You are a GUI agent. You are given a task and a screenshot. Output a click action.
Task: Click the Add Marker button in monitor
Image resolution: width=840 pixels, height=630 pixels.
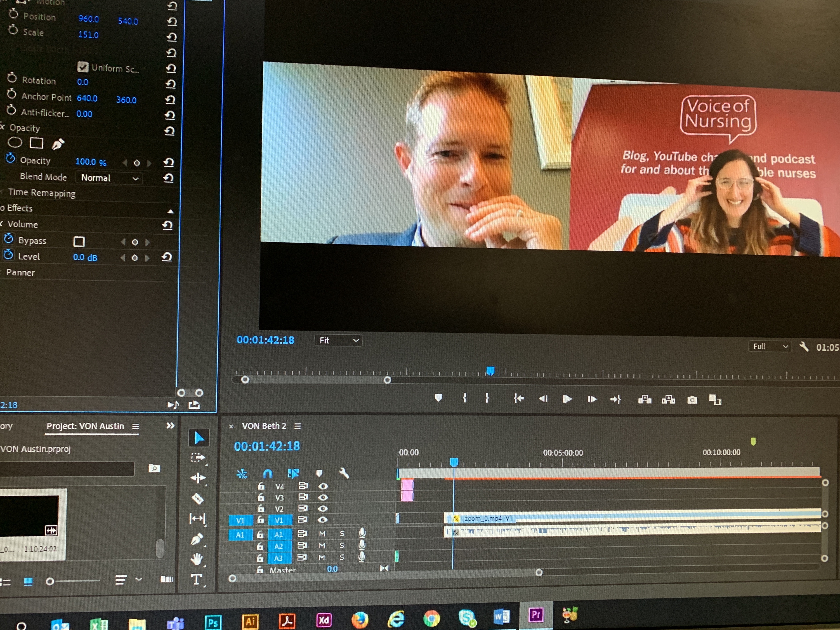point(438,398)
